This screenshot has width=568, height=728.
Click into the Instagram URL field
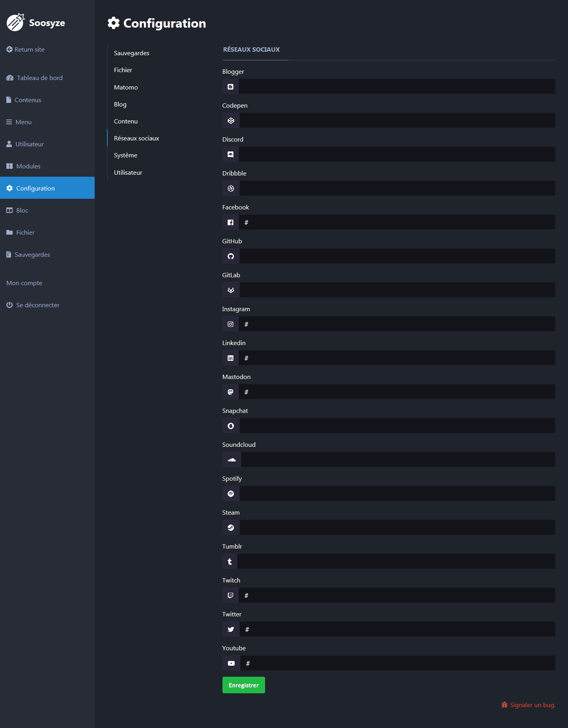[397, 324]
